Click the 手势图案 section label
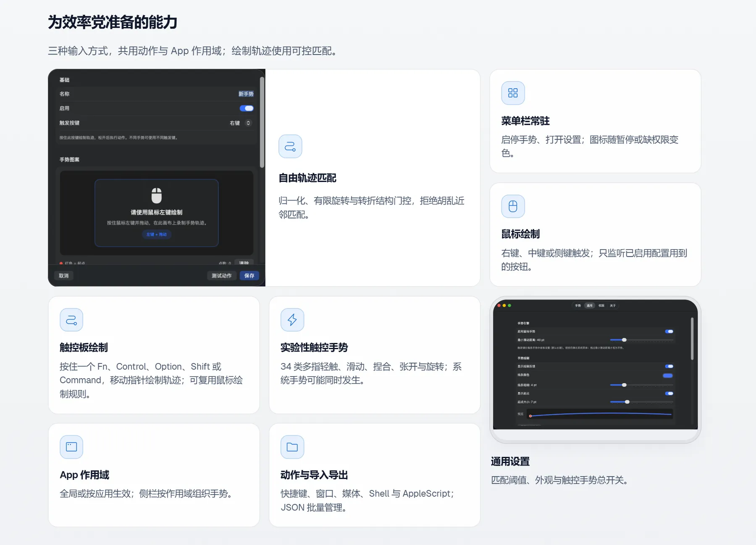Screen dimensions: 756x545 point(69,160)
